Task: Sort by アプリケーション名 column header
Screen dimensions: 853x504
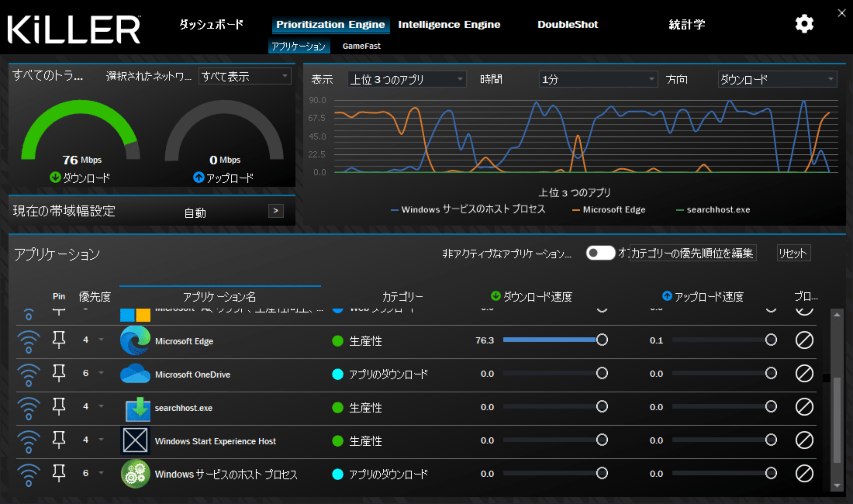Action: pyautogui.click(x=219, y=297)
